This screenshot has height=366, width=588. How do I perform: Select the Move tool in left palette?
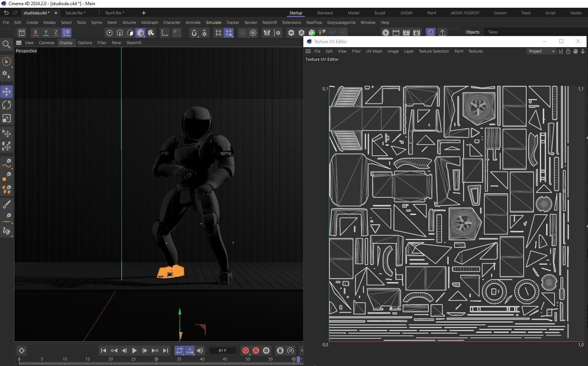pyautogui.click(x=7, y=91)
